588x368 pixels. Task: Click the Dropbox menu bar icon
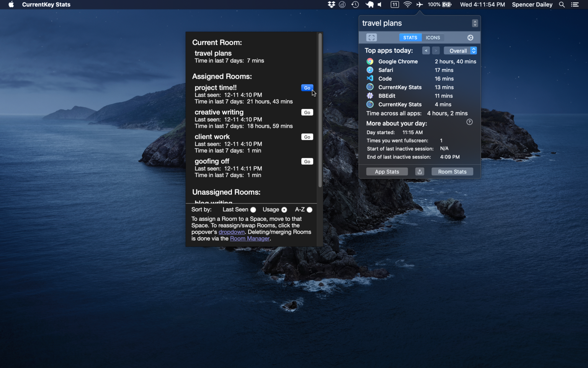(332, 5)
